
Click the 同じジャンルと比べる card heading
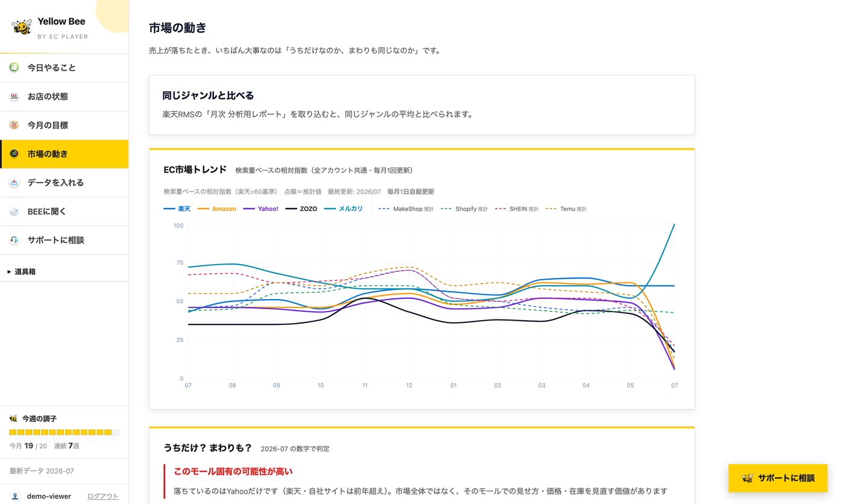tap(208, 95)
